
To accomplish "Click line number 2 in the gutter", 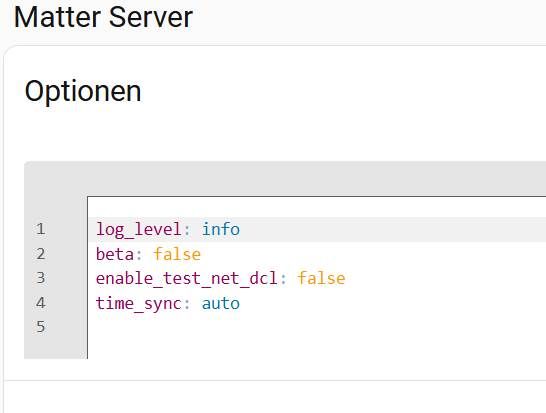I will [x=41, y=254].
